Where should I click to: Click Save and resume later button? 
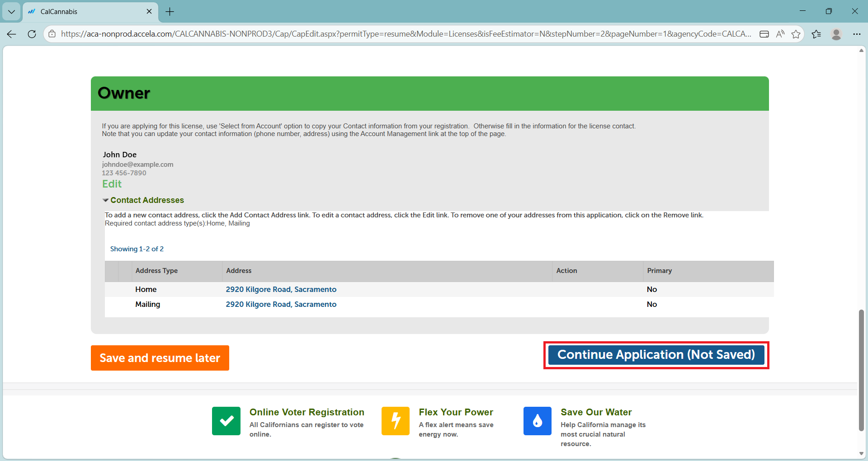[160, 358]
